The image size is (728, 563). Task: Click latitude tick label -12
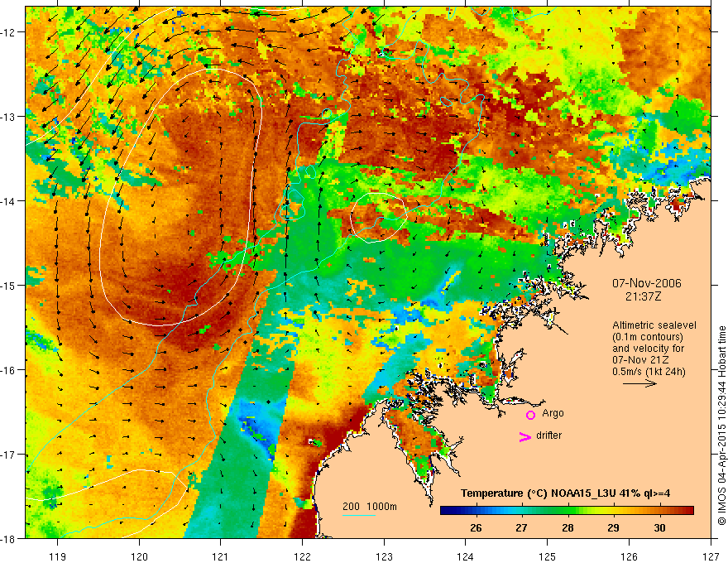(x=9, y=32)
